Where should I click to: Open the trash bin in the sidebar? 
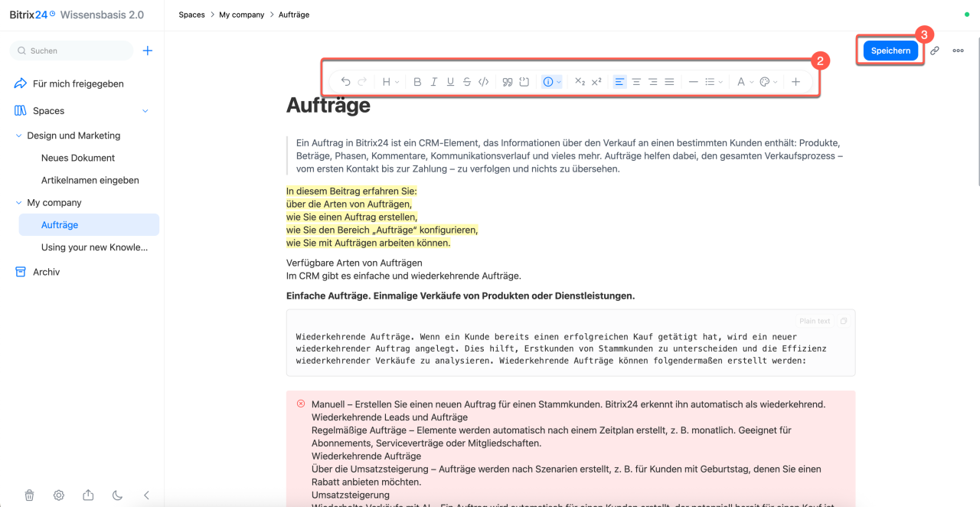(29, 496)
